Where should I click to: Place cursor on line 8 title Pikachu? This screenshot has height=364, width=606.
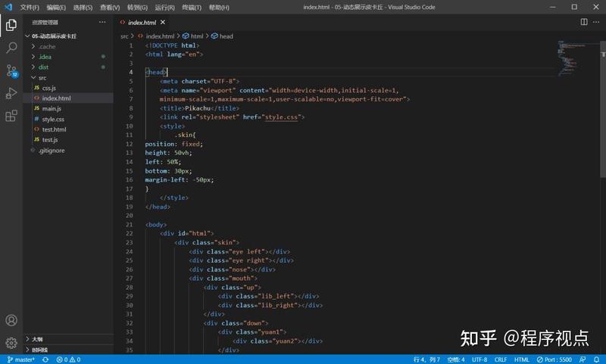tap(198, 108)
